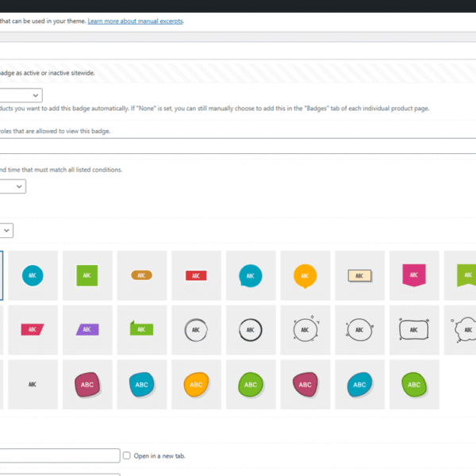Enable the Open in a new tab checkbox

[x=127, y=455]
